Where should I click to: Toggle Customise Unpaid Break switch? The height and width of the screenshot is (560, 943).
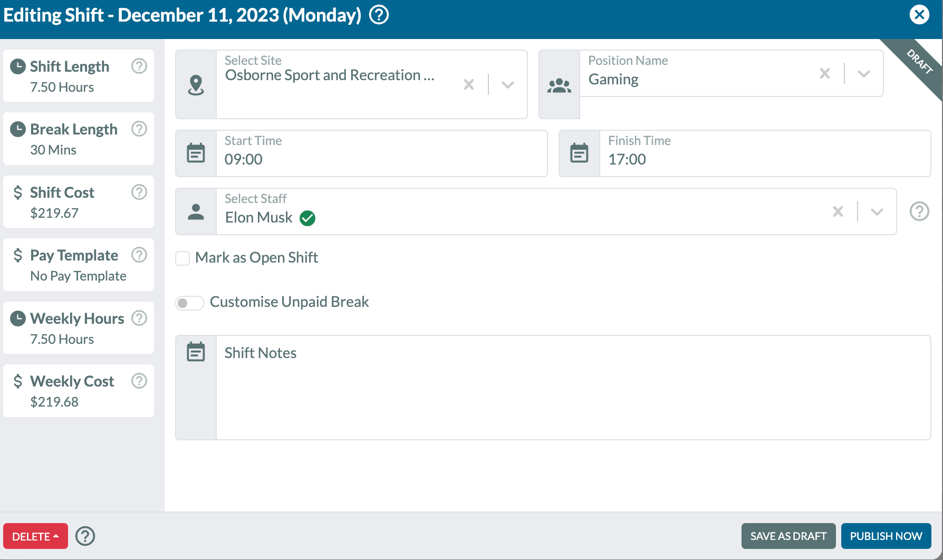tap(190, 303)
